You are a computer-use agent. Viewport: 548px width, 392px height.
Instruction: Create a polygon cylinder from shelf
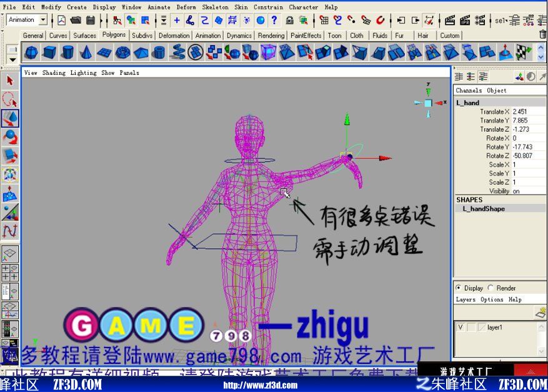pos(68,53)
